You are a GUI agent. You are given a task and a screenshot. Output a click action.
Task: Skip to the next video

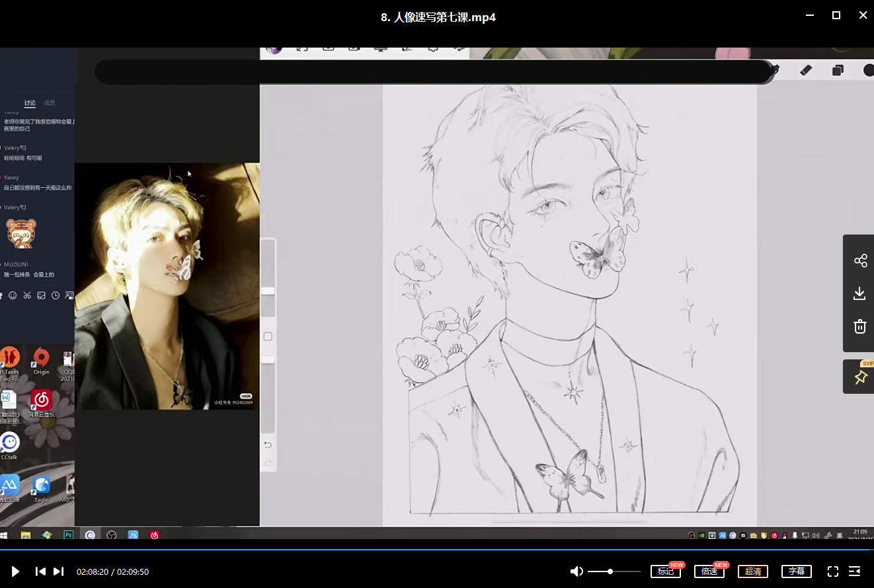[58, 571]
